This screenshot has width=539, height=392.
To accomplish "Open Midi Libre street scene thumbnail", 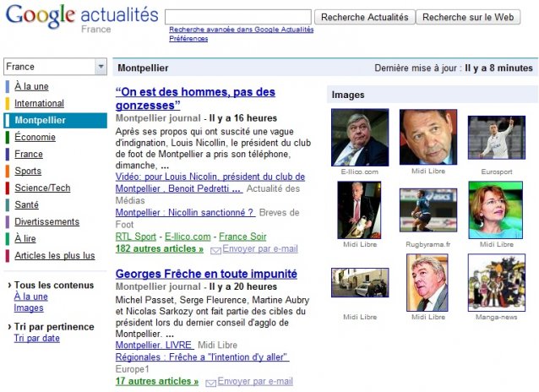I will (360, 283).
